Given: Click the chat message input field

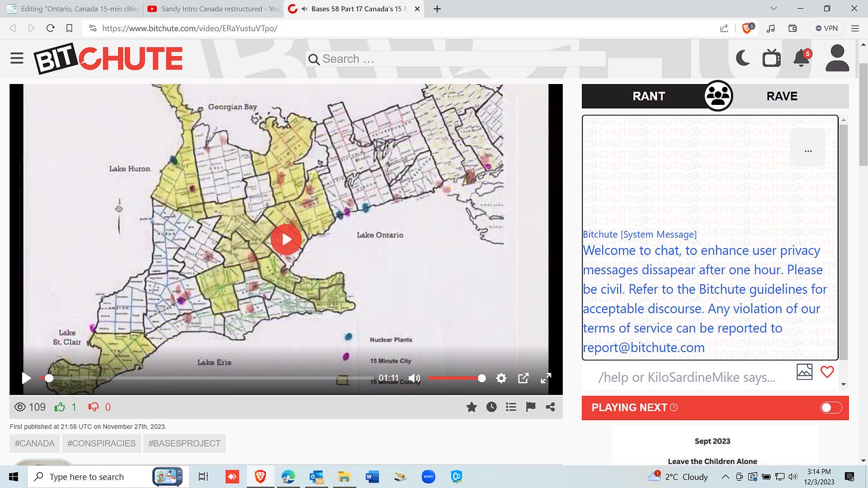Looking at the screenshot, I should (x=687, y=377).
